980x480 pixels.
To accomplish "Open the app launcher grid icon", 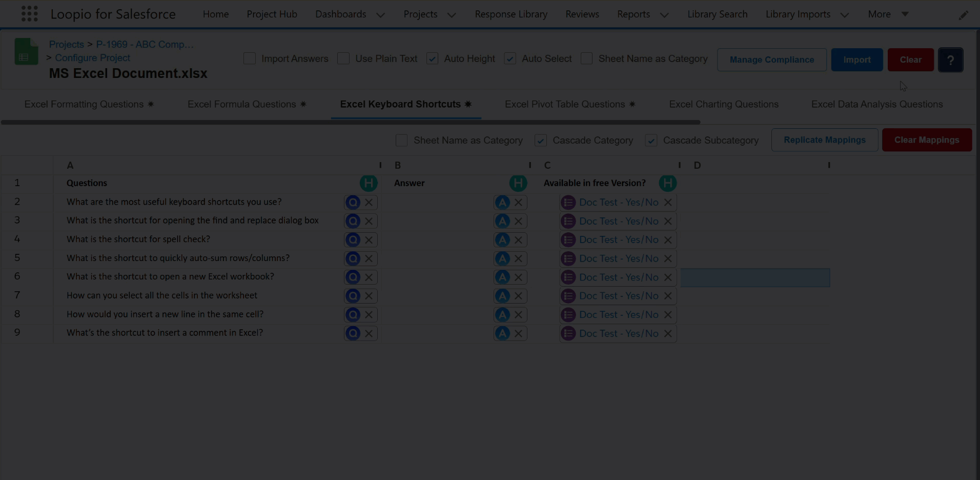I will point(29,14).
